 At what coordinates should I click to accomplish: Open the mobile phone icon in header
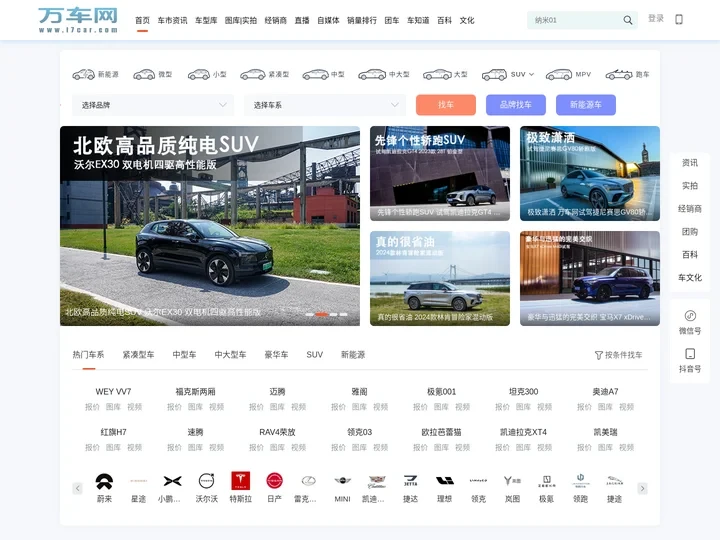[x=679, y=19]
